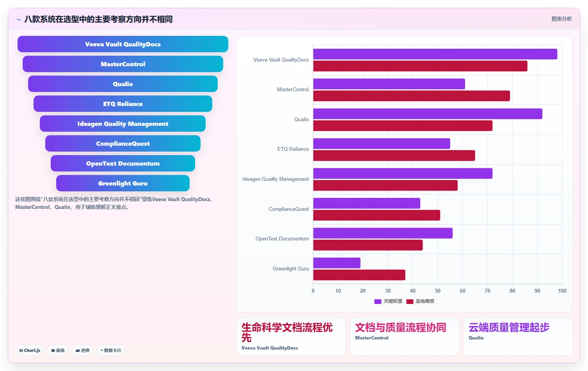The width and height of the screenshot is (588, 371).
Task: Open the 云端质量管理起步 card
Action: [518, 336]
